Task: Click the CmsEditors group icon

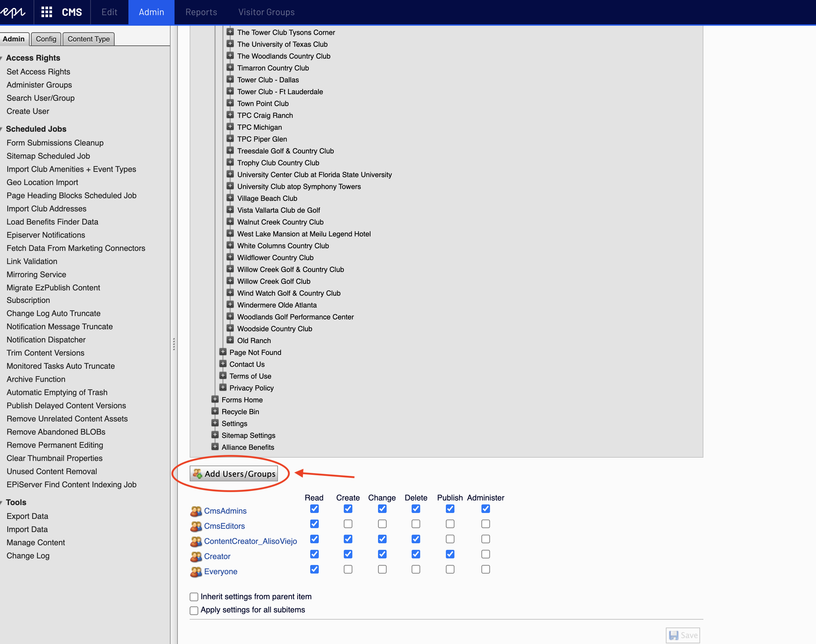Action: tap(196, 526)
